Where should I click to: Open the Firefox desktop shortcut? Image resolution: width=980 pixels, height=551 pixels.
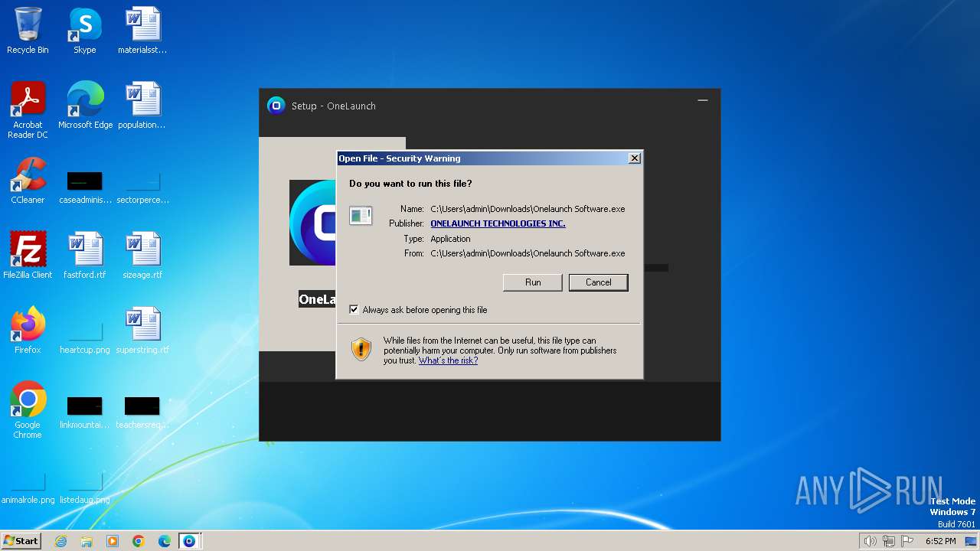tap(28, 331)
